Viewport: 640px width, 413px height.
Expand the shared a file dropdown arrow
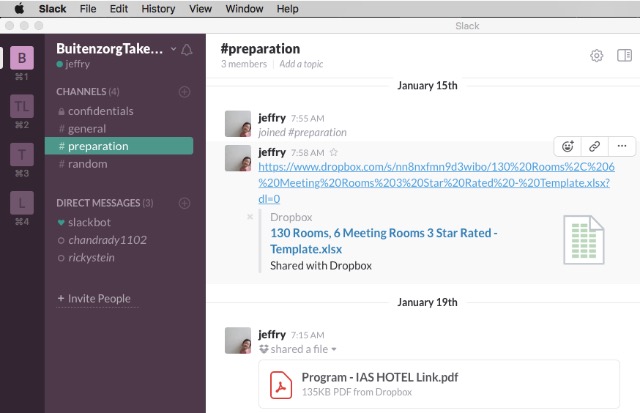point(334,349)
